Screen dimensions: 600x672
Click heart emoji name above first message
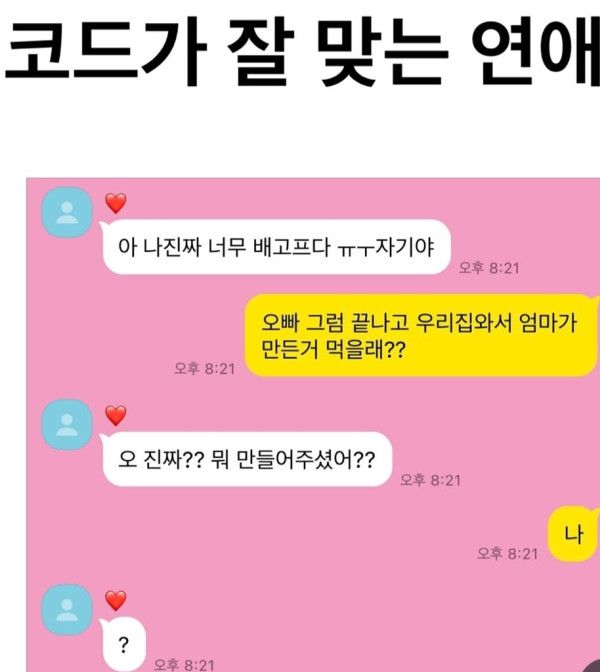pyautogui.click(x=116, y=203)
